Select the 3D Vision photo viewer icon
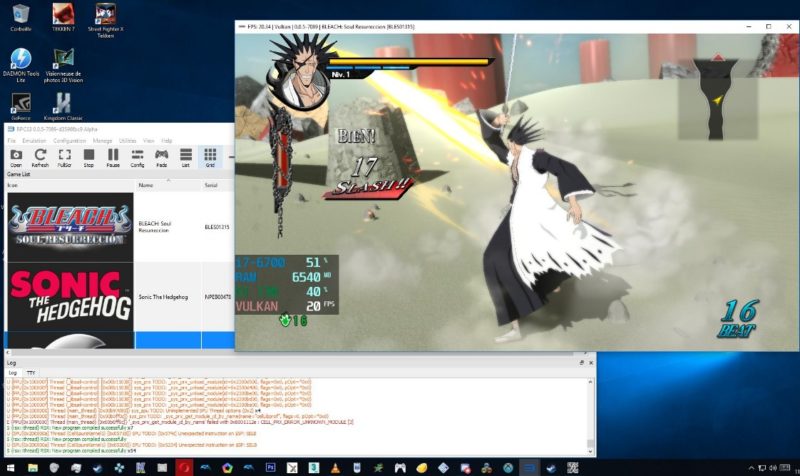The width and height of the screenshot is (800, 476). pos(63,65)
